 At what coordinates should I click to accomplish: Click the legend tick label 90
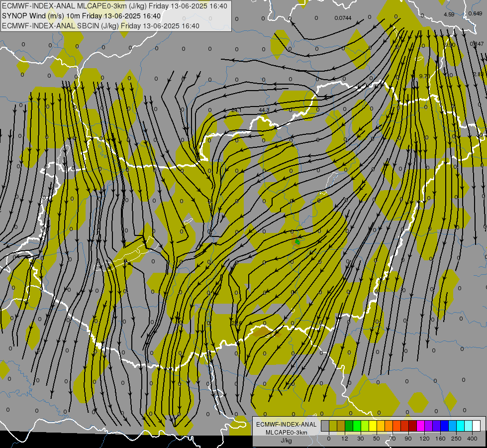pos(408,439)
